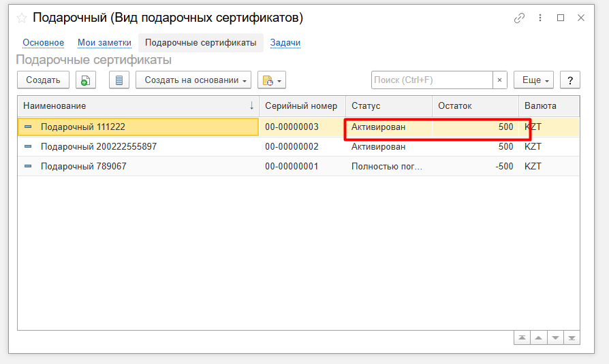Go to the 'Мои заметки' link
The image size is (609, 364).
(x=104, y=43)
